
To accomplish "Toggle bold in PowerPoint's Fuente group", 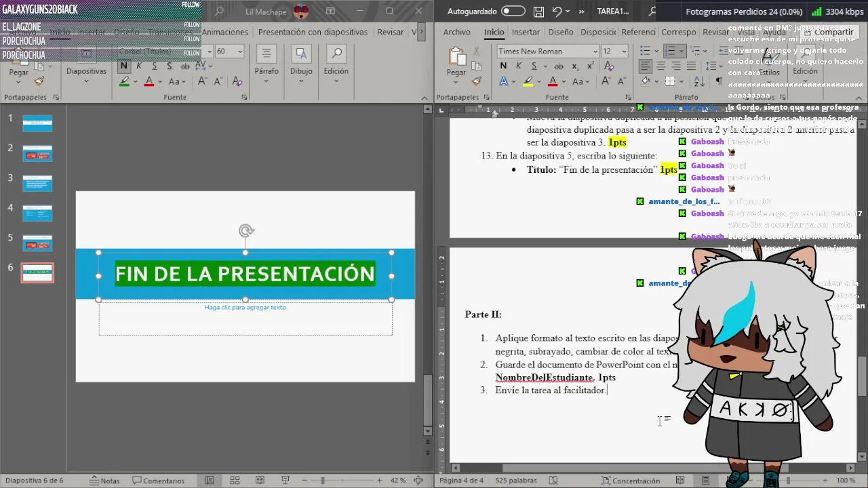I will [123, 66].
